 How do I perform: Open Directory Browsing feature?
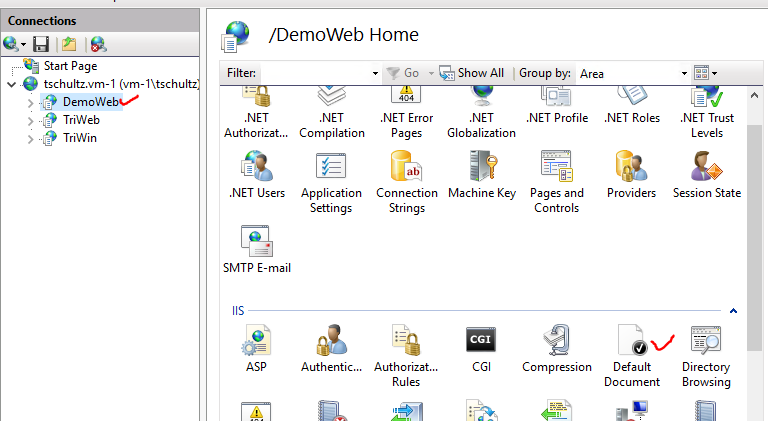coord(706,356)
